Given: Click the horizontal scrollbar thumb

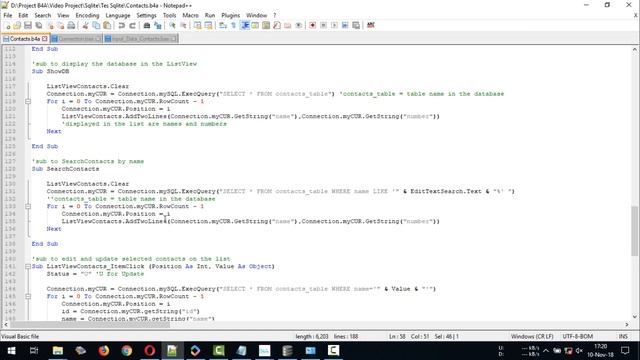Looking at the screenshot, I should pyautogui.click(x=90, y=324).
